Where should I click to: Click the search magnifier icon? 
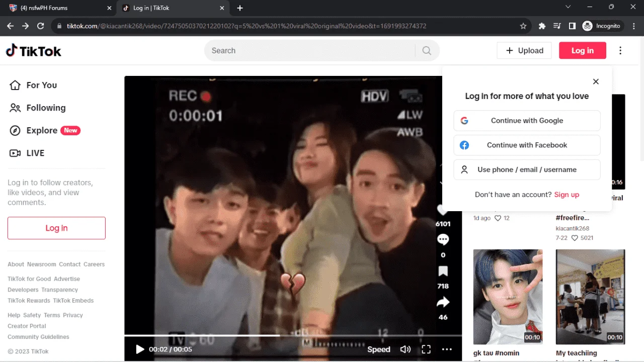click(x=427, y=51)
